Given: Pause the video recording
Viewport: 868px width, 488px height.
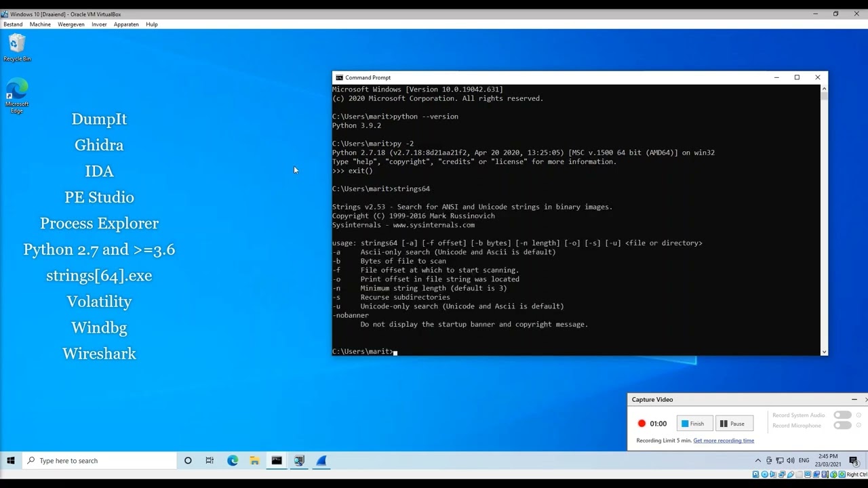Looking at the screenshot, I should tap(734, 424).
